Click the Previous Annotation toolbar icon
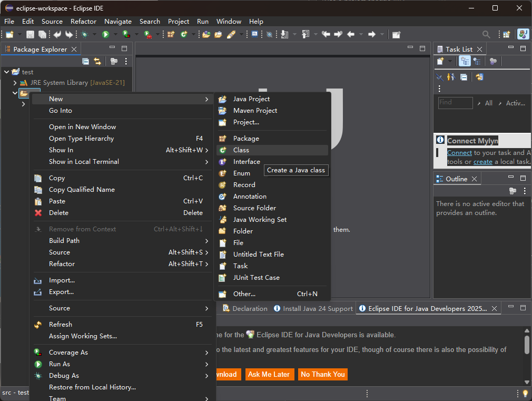The width and height of the screenshot is (532, 401). click(x=306, y=34)
